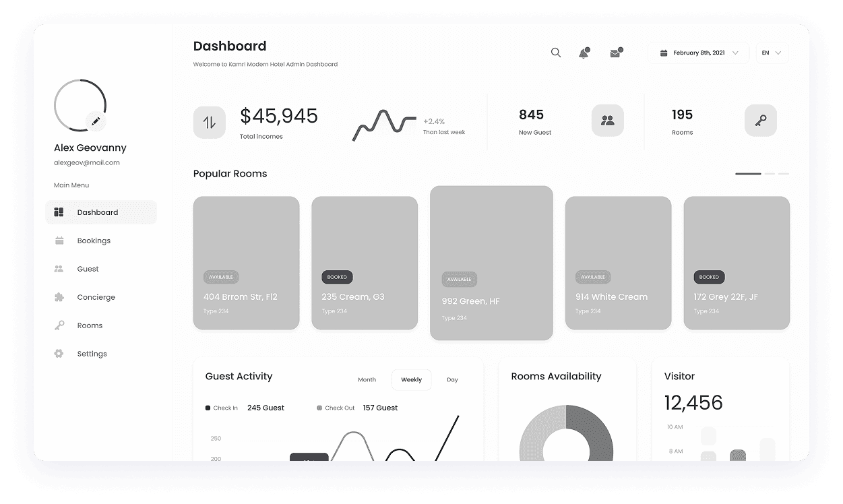
Task: Click the notifications bell icon
Action: (x=583, y=53)
